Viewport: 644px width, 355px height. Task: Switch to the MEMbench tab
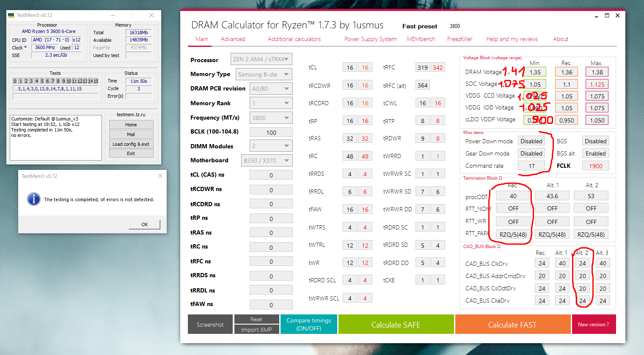click(421, 39)
